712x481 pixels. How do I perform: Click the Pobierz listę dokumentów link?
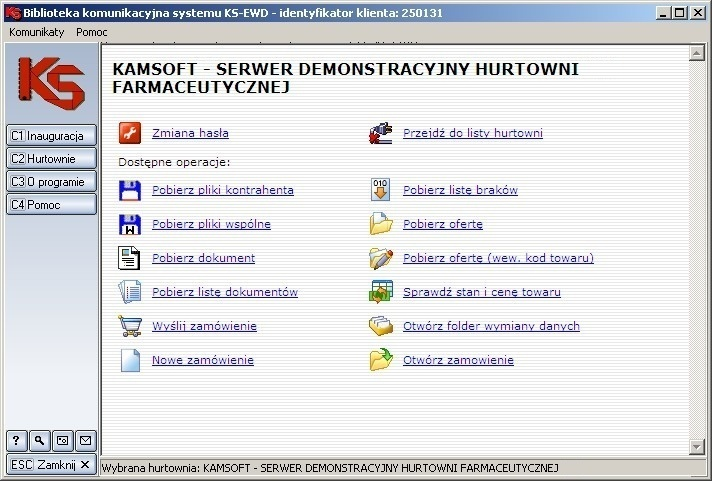(x=225, y=292)
